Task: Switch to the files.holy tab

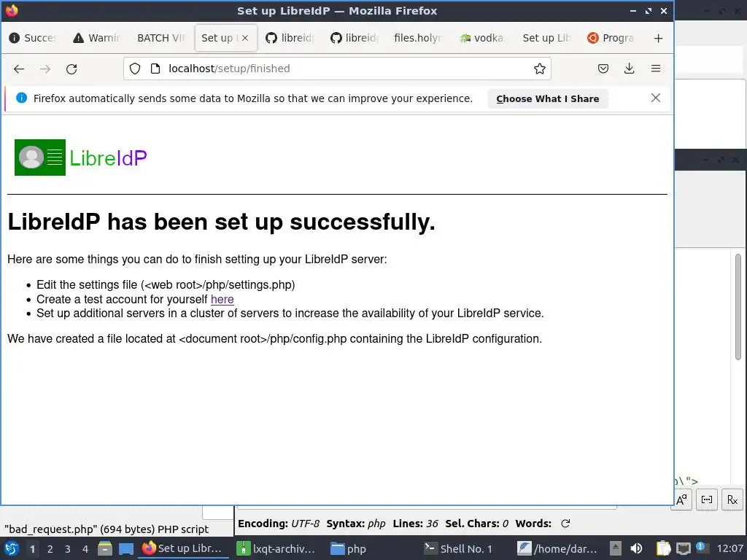Action: 418,38
